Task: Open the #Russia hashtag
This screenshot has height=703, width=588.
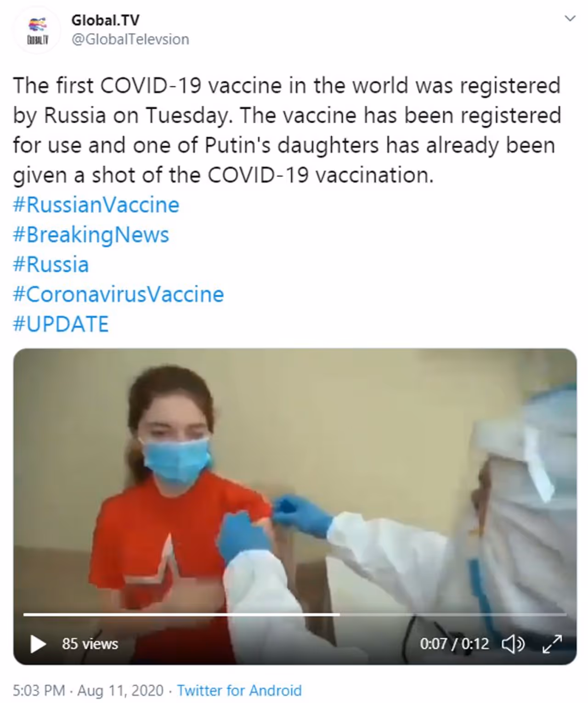Action: tap(51, 265)
